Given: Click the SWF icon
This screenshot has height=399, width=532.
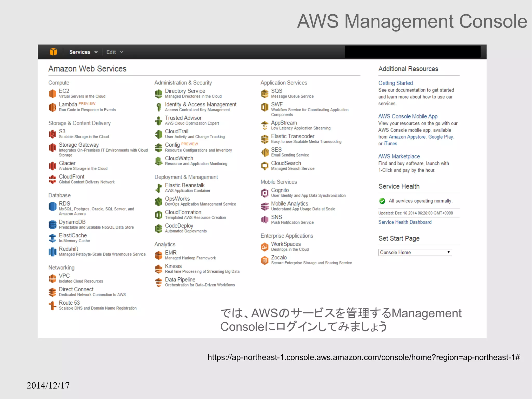Looking at the screenshot, I should coord(265,107).
